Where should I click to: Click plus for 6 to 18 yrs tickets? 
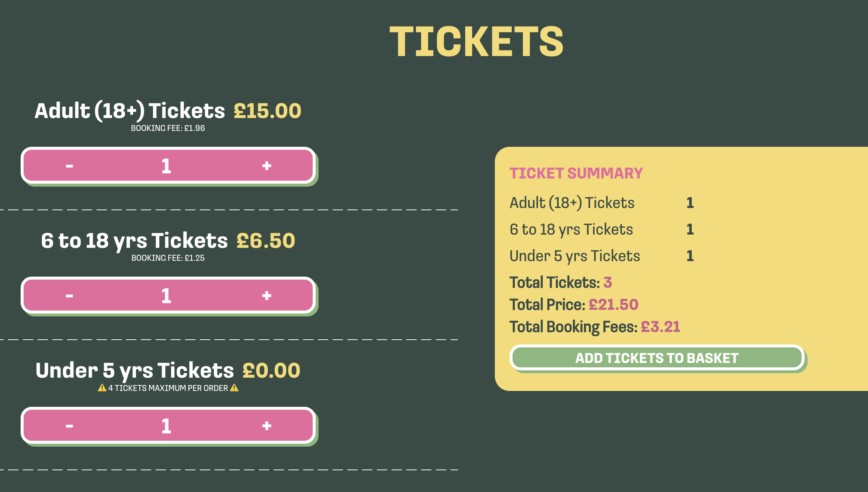[267, 296]
